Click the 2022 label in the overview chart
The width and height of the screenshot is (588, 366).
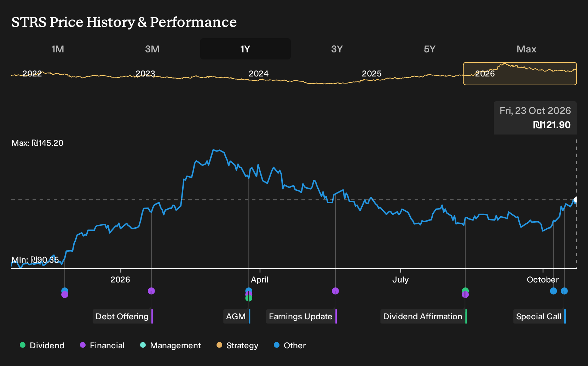click(32, 74)
